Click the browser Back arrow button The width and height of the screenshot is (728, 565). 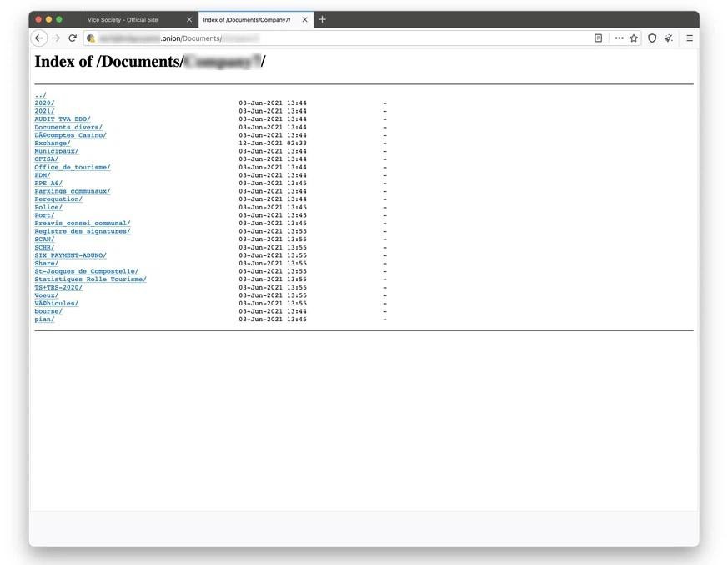click(x=38, y=38)
